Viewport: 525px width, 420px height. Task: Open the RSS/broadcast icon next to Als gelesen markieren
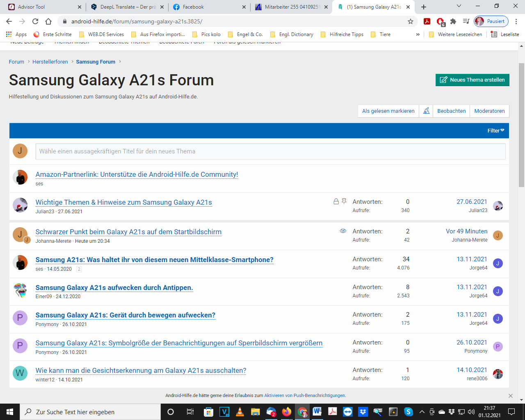(x=427, y=111)
